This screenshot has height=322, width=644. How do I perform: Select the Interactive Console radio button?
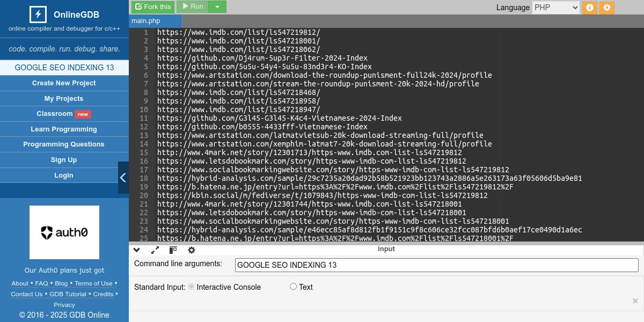191,287
